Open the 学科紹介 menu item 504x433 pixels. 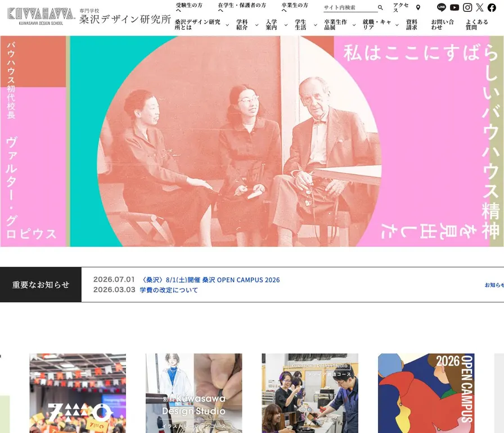242,25
